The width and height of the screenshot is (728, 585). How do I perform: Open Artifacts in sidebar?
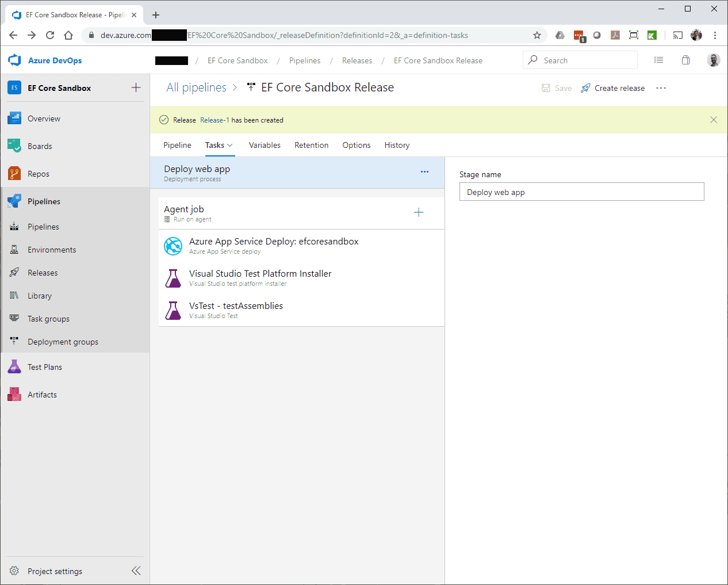(42, 395)
